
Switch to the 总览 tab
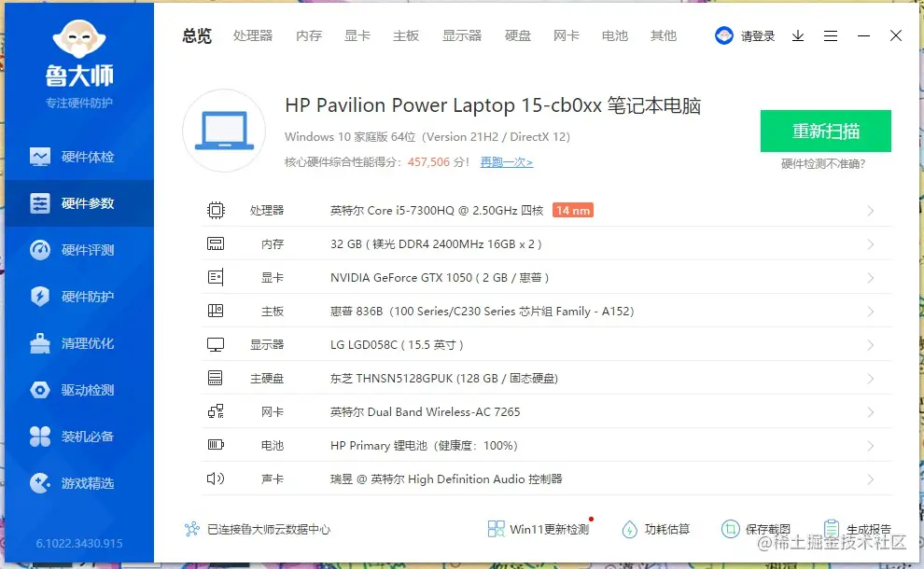click(197, 36)
